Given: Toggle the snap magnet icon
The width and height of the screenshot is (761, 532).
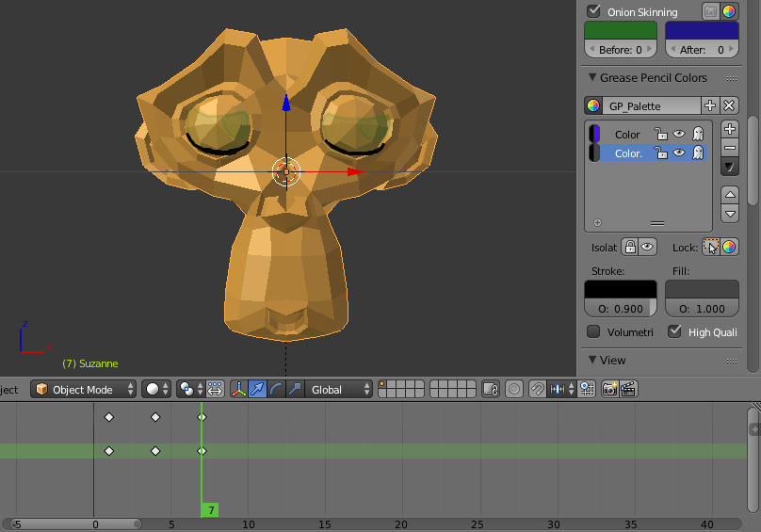Looking at the screenshot, I should coord(537,389).
